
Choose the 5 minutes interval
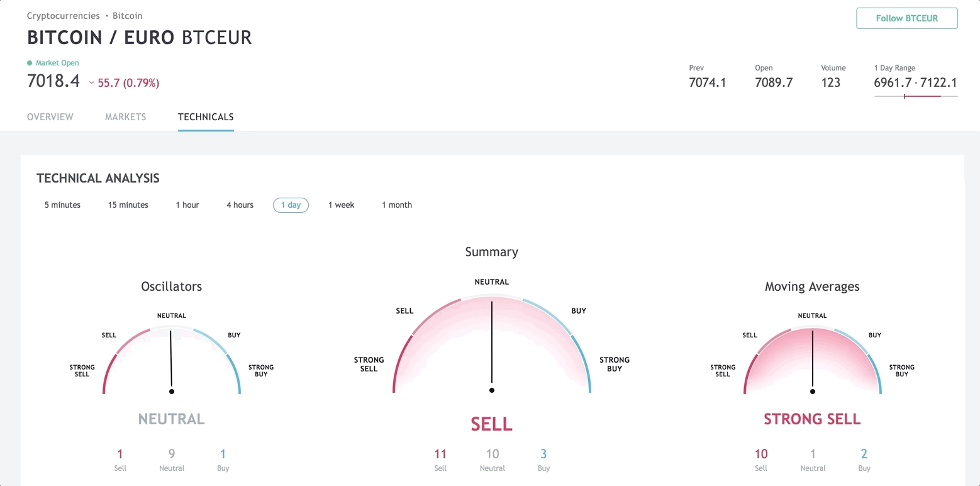point(62,205)
